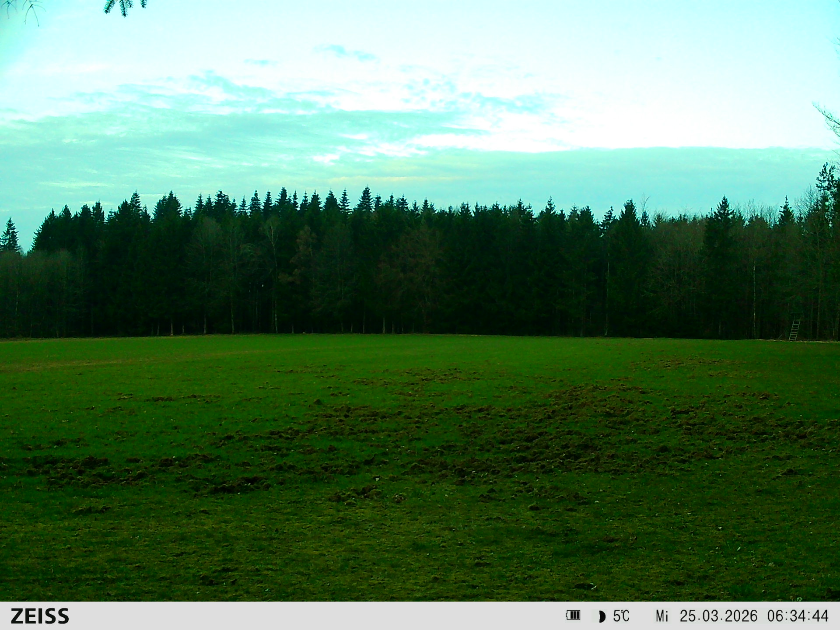The height and width of the screenshot is (630, 840).
Task: Click the ZEISS logo
Action: (40, 616)
